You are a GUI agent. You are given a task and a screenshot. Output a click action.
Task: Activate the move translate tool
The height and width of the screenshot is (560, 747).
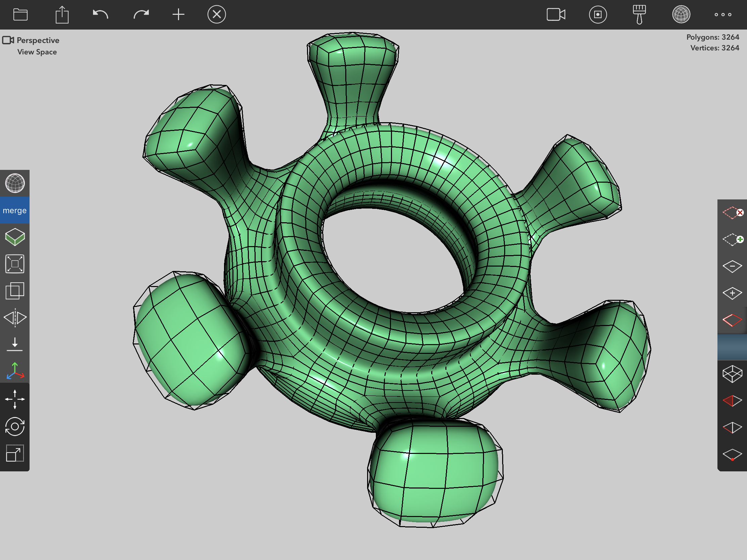[x=14, y=399]
